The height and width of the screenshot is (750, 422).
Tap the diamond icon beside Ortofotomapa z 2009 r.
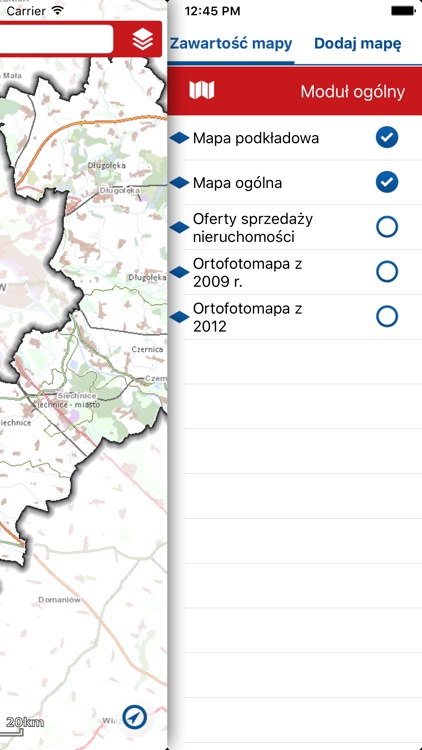[x=179, y=272]
